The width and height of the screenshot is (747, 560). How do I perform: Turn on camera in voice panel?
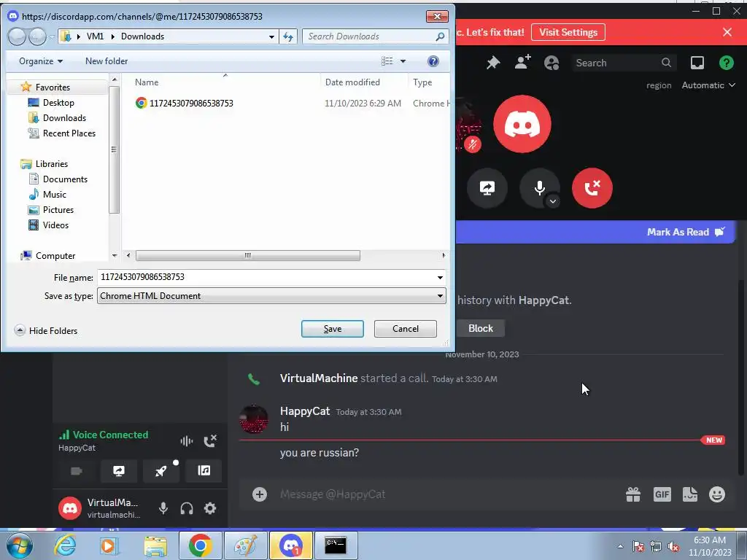click(76, 471)
